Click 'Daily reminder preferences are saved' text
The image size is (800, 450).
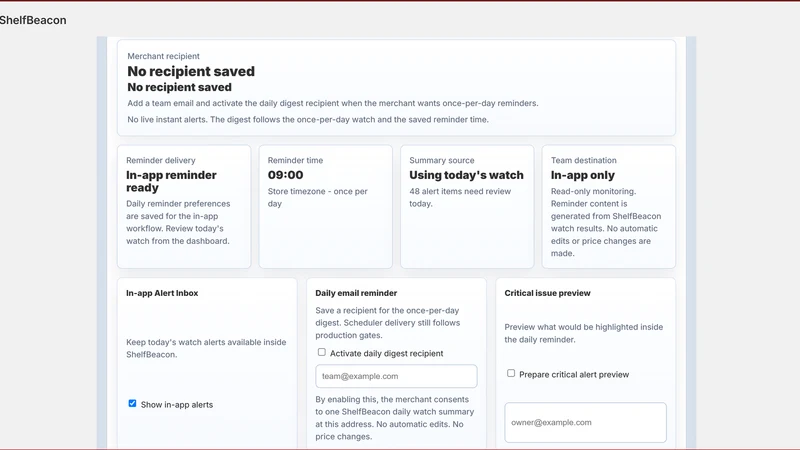[178, 222]
